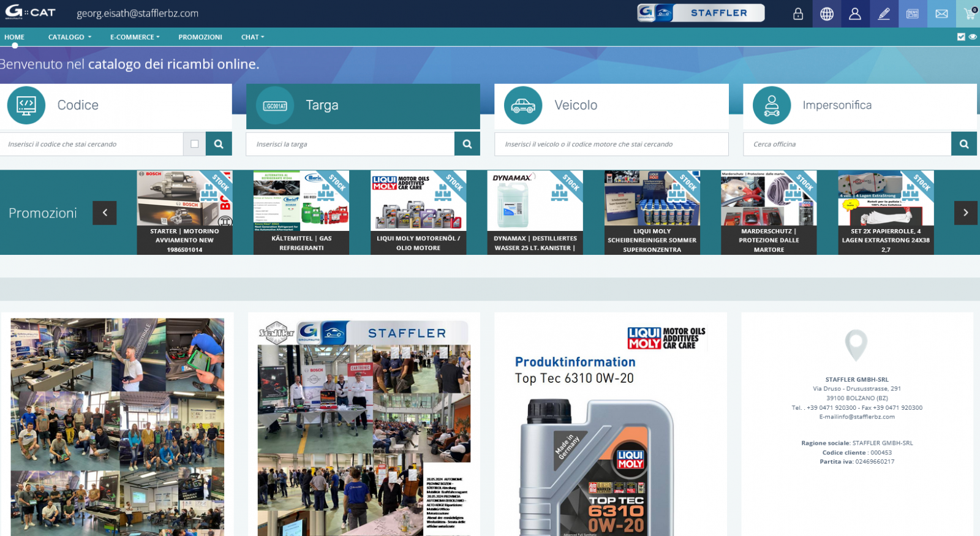Viewport: 980px width, 536px height.
Task: Focus the 'Inserisci la targa' input
Action: (350, 144)
